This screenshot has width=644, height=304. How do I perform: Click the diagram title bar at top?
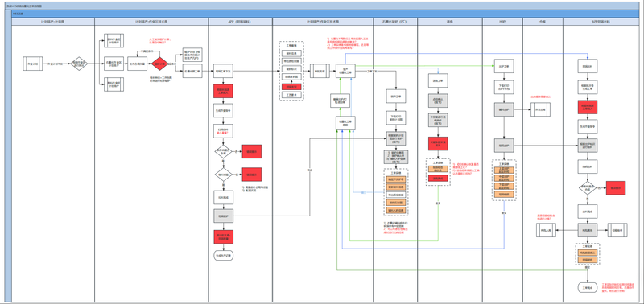322,6
